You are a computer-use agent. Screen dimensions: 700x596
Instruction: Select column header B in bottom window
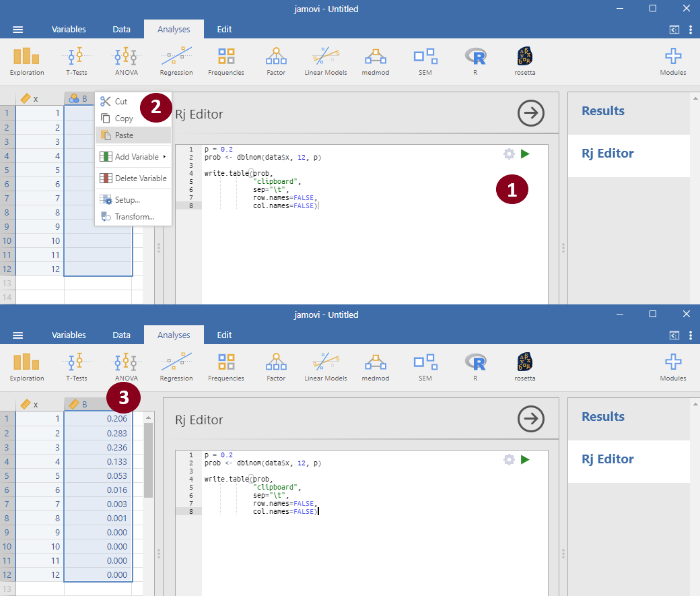tap(98, 404)
